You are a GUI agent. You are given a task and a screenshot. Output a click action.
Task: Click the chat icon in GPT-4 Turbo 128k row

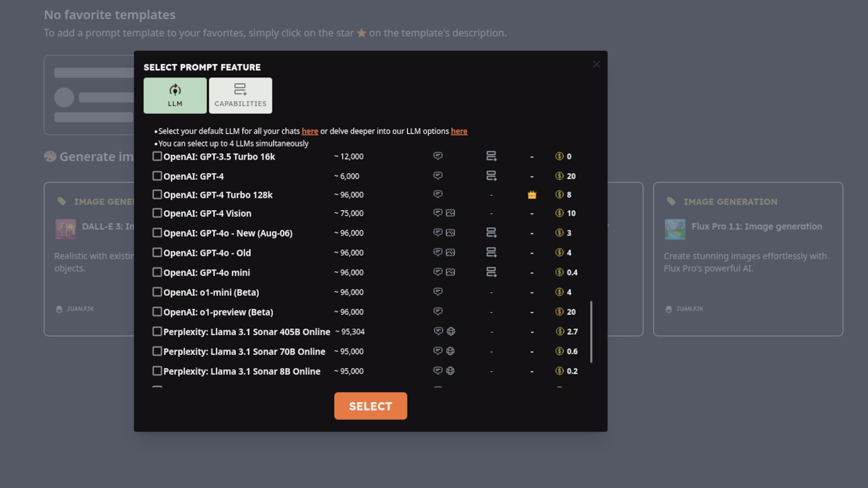tap(438, 194)
